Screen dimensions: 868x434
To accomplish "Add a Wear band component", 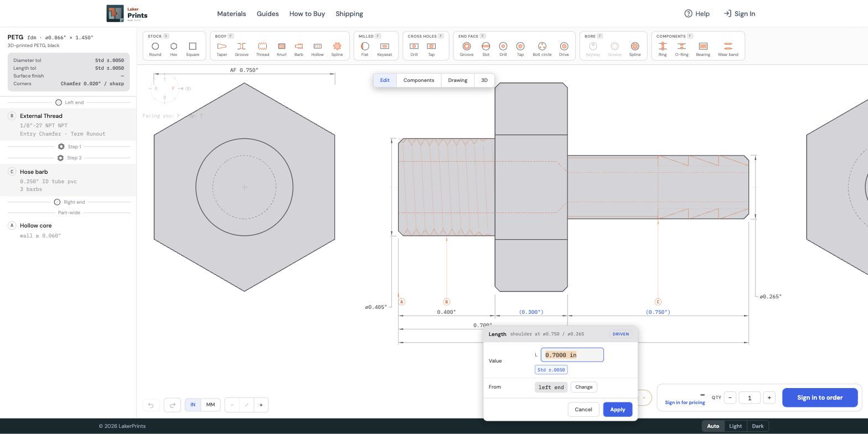I will point(728,49).
